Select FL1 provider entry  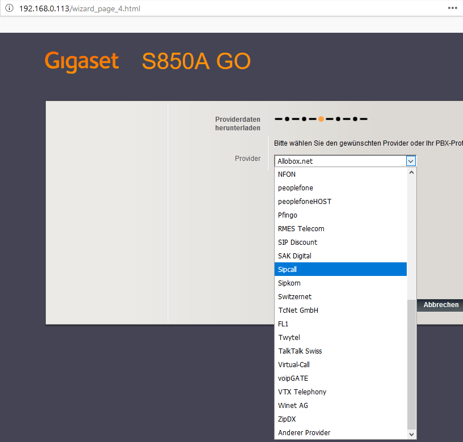pyautogui.click(x=341, y=324)
